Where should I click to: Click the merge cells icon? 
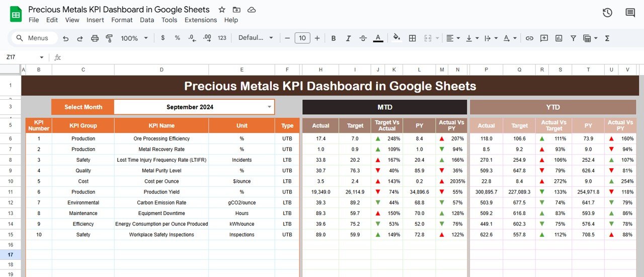click(x=428, y=38)
